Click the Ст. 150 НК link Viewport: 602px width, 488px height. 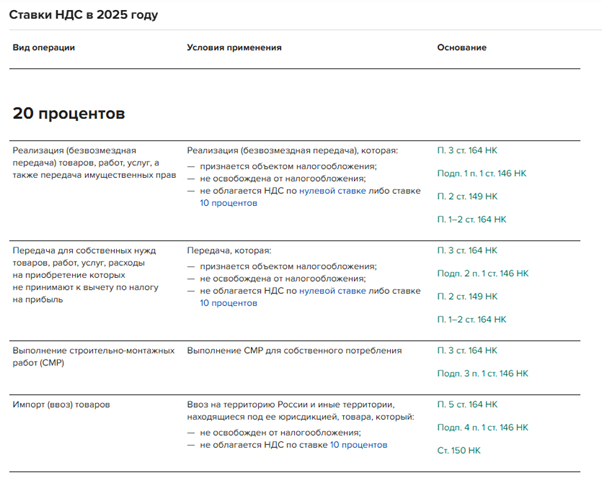pyautogui.click(x=459, y=450)
